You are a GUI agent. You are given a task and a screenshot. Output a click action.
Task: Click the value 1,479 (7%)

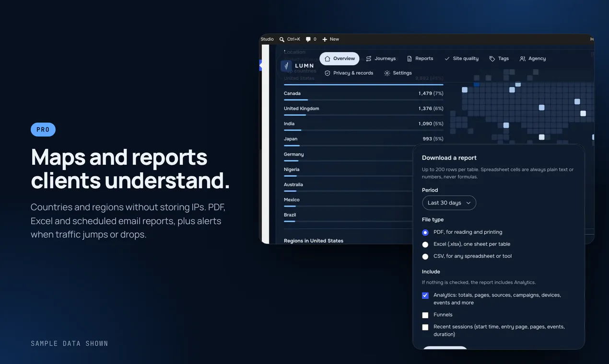click(x=431, y=93)
